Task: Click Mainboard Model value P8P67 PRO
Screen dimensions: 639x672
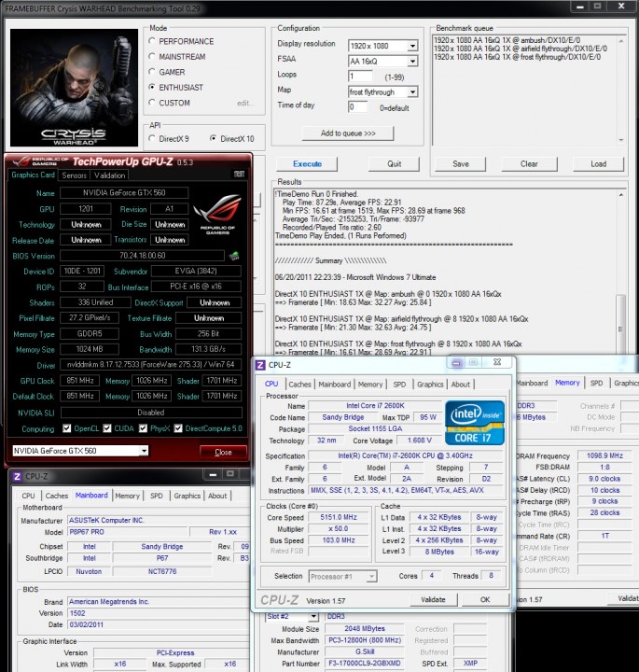Action: coord(128,532)
